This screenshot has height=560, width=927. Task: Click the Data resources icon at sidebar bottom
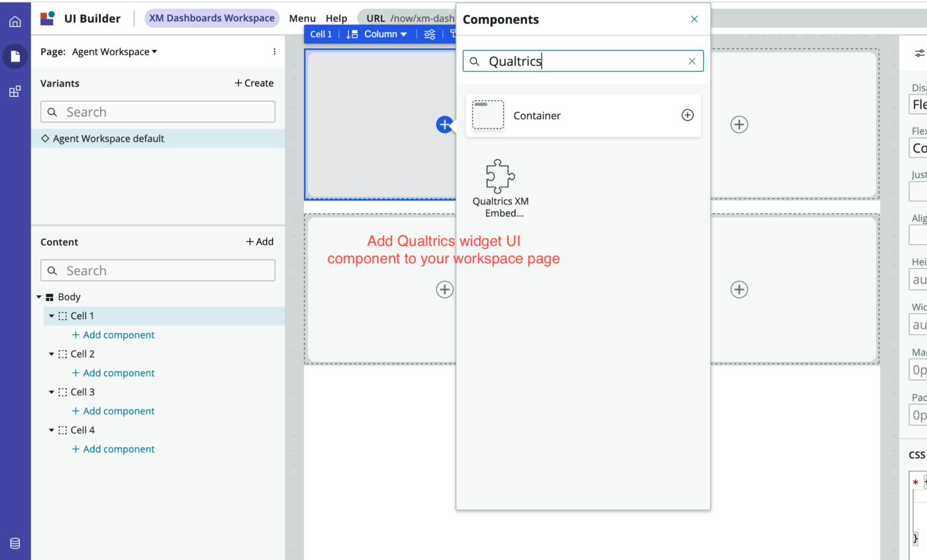(15, 543)
